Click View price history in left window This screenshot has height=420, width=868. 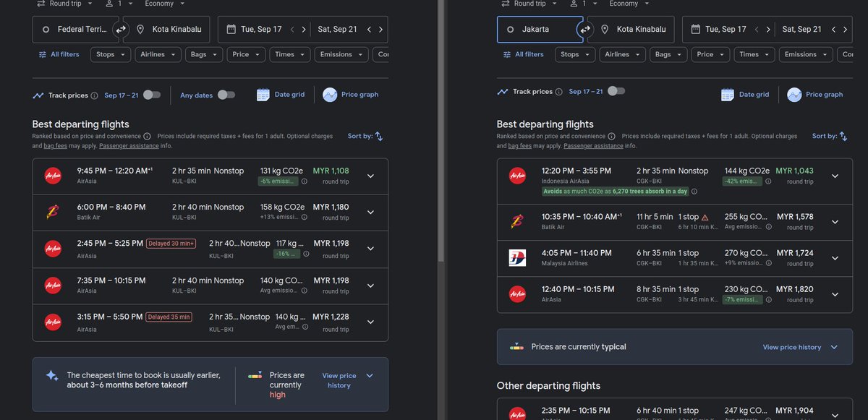click(x=346, y=380)
